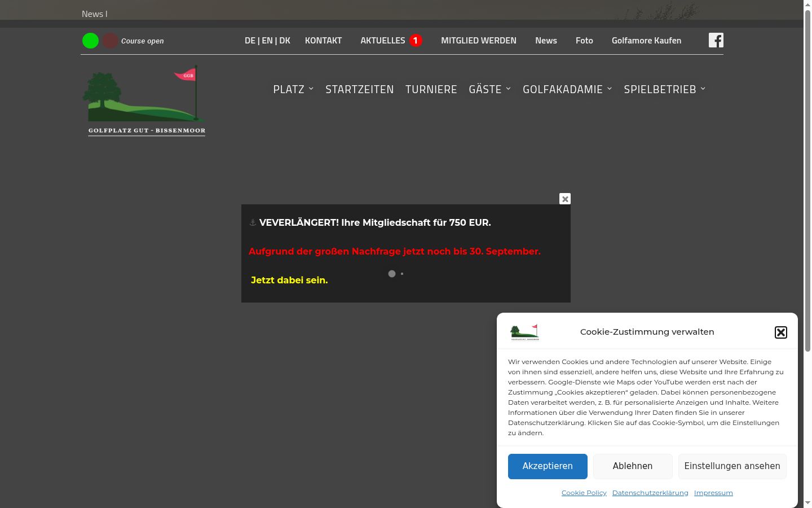Go to MITGLIED WERDEN
Screen dimensions: 812x508
coord(479,41)
